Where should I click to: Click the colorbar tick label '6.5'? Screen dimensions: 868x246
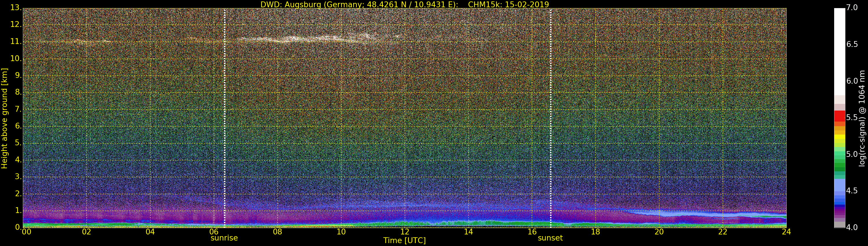coord(852,44)
